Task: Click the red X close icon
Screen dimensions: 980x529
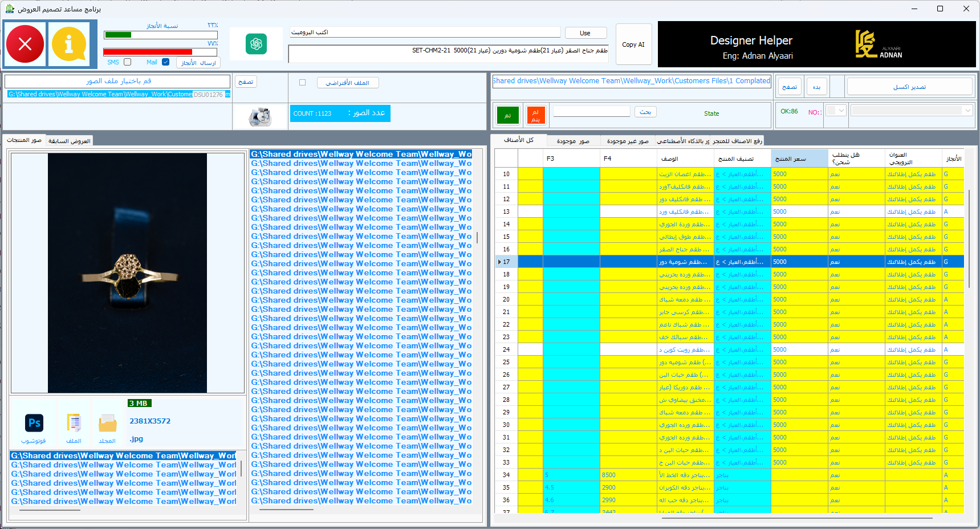Action: [x=25, y=44]
